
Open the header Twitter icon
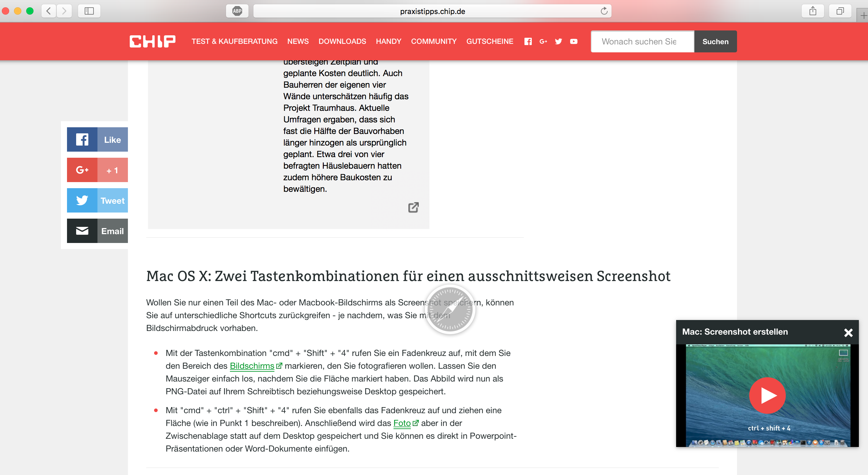(x=558, y=41)
